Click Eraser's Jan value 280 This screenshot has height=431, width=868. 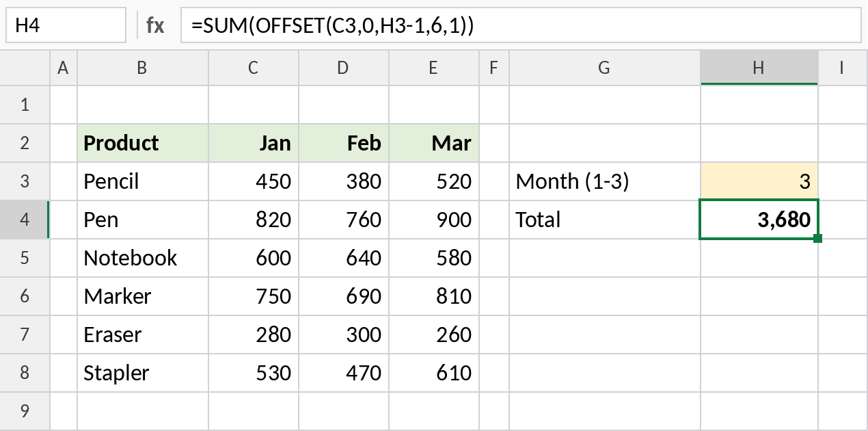pos(254,335)
